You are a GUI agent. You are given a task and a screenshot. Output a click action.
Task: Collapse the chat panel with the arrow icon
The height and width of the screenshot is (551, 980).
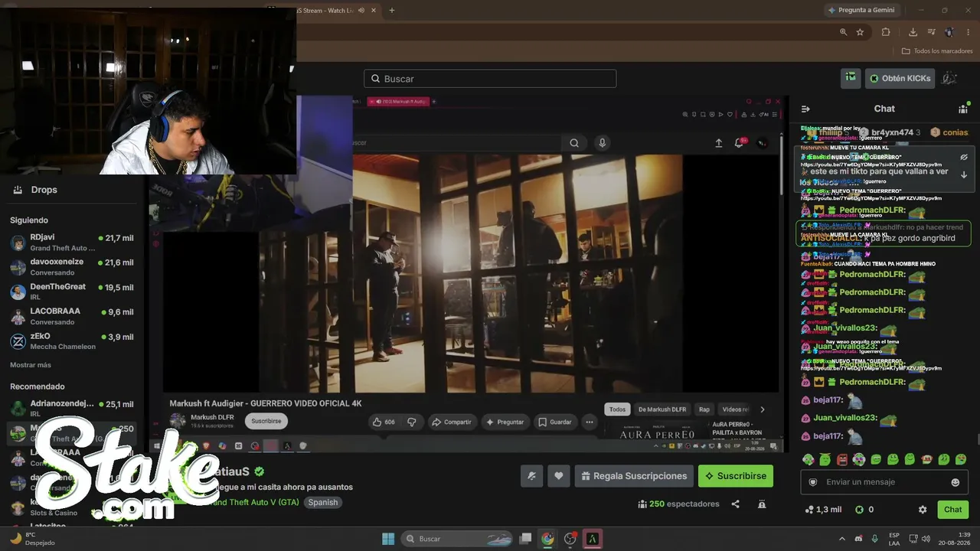[805, 109]
